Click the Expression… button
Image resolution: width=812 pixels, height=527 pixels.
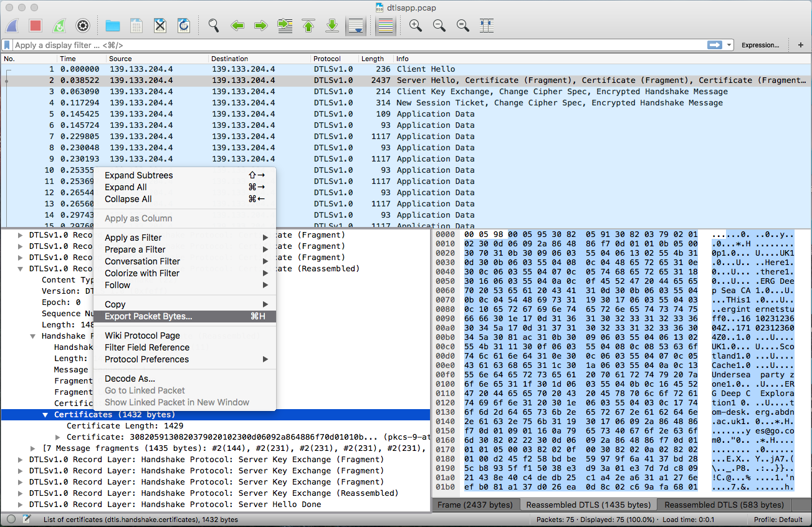pyautogui.click(x=760, y=45)
